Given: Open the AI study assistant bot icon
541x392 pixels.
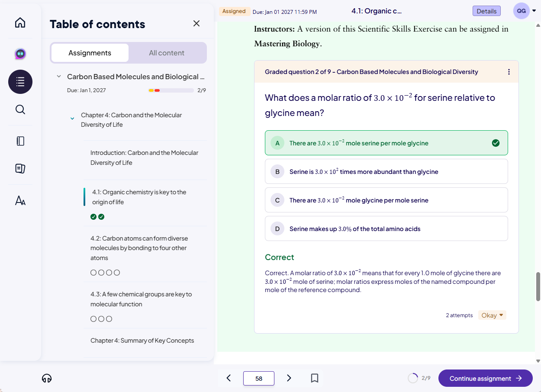Looking at the screenshot, I should pyautogui.click(x=20, y=54).
